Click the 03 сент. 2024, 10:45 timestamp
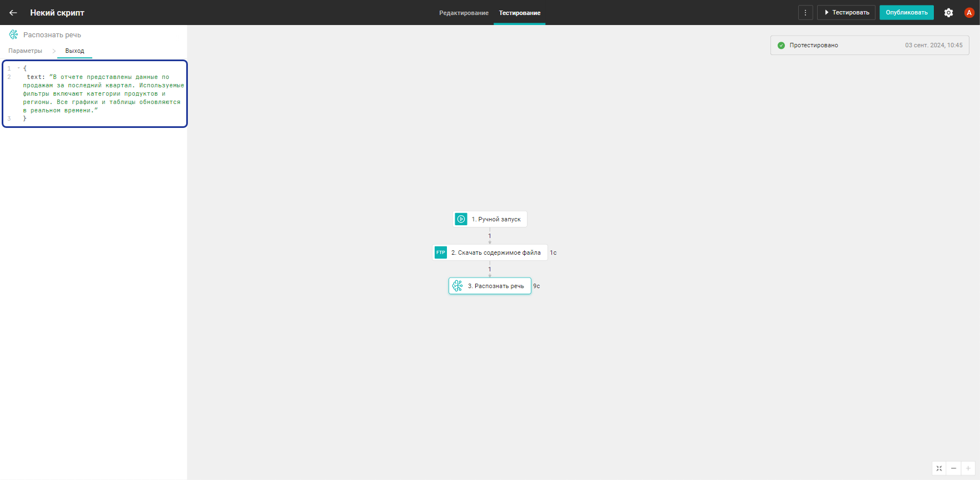The height and width of the screenshot is (480, 980). [x=934, y=46]
